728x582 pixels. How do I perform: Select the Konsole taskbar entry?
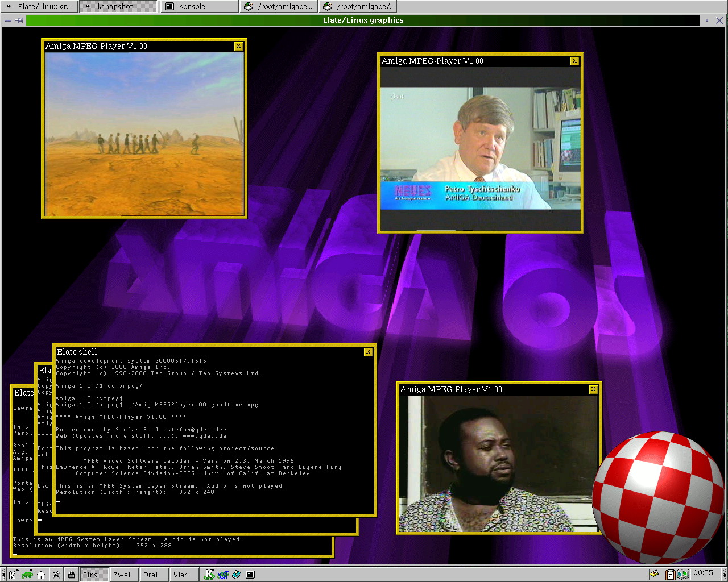200,6
